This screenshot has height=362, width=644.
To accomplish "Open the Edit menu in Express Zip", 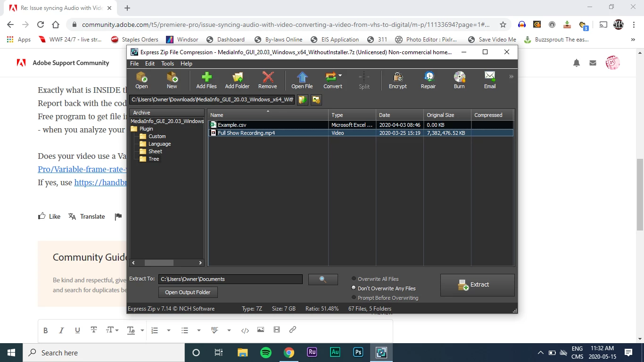I will click(150, 64).
